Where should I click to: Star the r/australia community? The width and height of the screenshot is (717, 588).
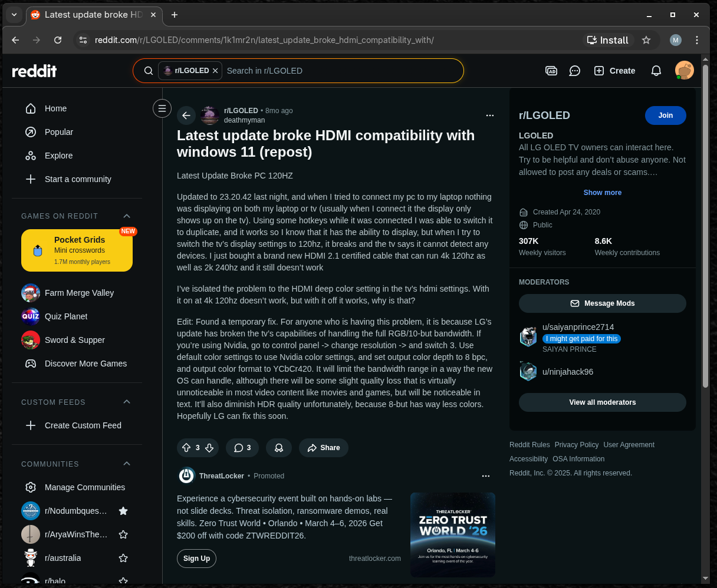123,558
